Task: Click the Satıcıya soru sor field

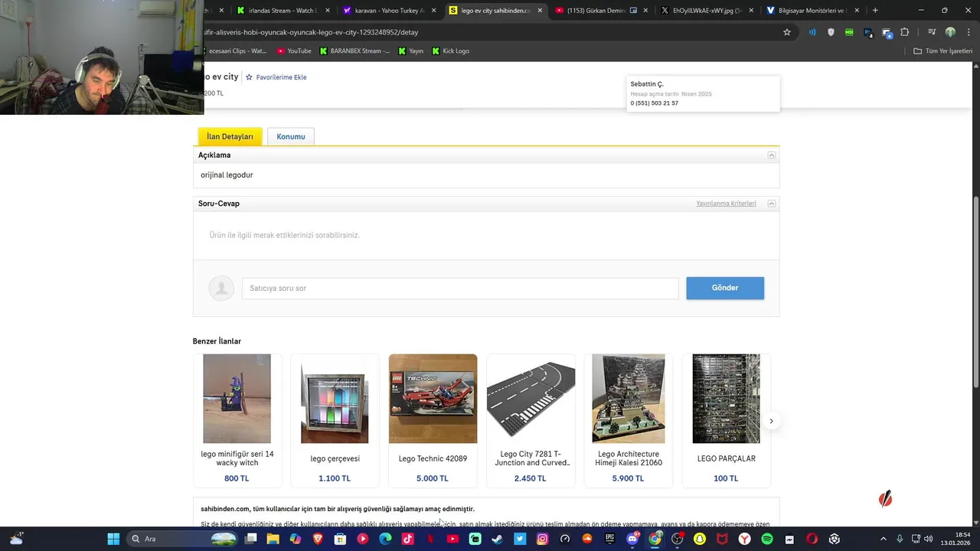Action: point(460,289)
